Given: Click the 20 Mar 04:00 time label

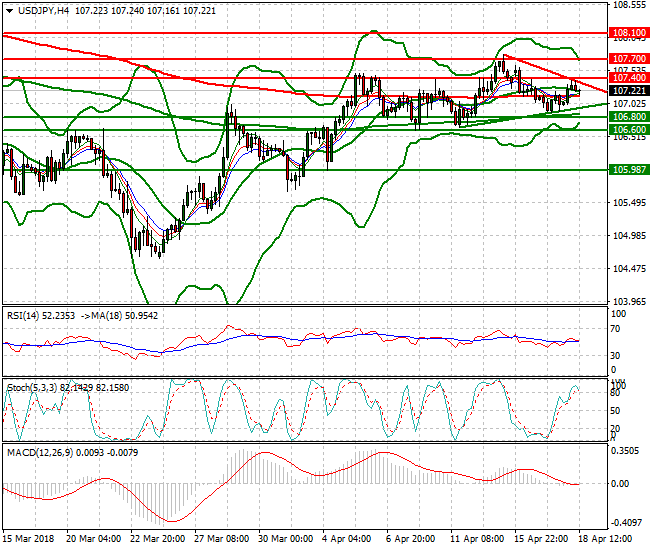Looking at the screenshot, I should pos(94,539).
